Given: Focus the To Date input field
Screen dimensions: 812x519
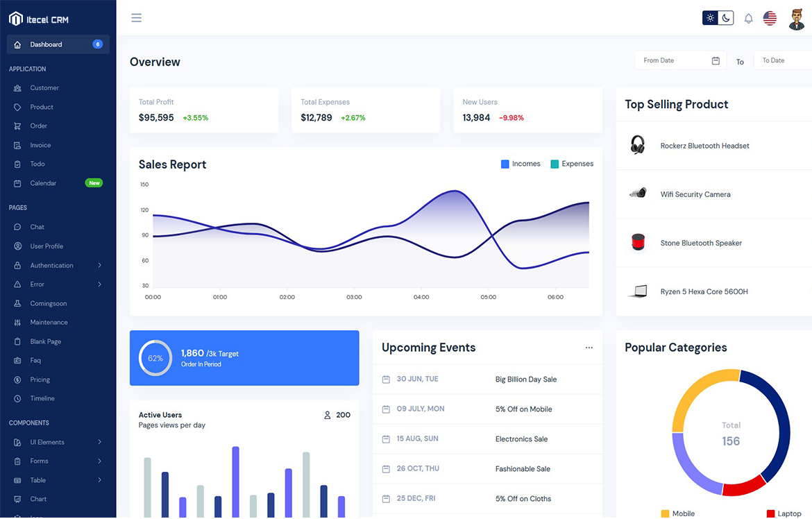Looking at the screenshot, I should click(782, 60).
